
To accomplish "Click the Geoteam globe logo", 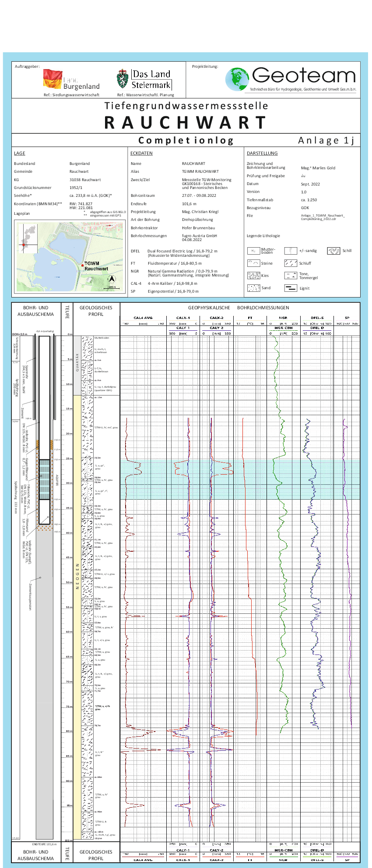I will coord(237,79).
